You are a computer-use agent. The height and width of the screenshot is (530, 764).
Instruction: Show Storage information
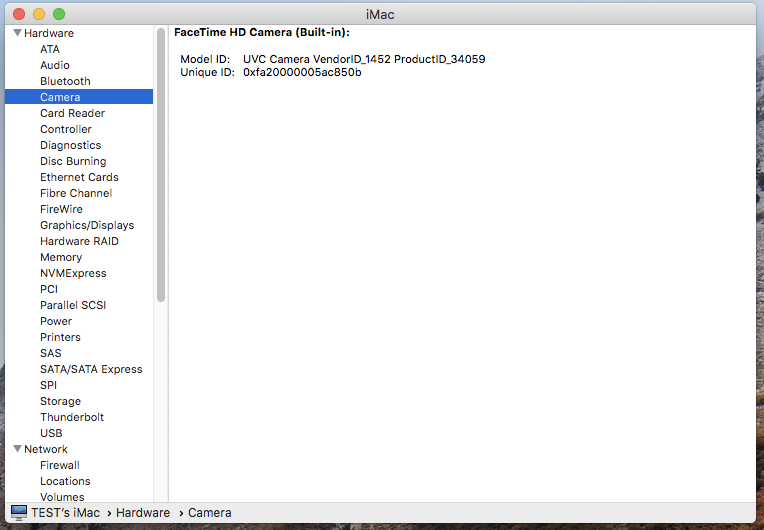(60, 401)
